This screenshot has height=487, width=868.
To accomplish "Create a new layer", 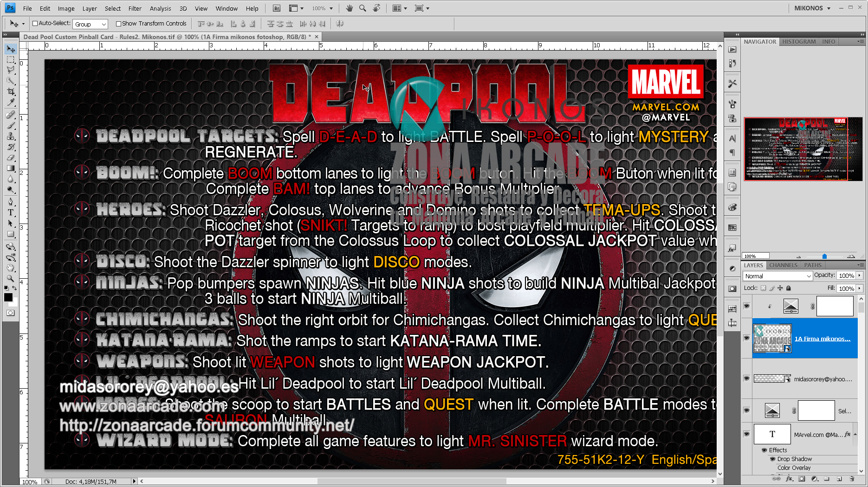I will (x=839, y=479).
